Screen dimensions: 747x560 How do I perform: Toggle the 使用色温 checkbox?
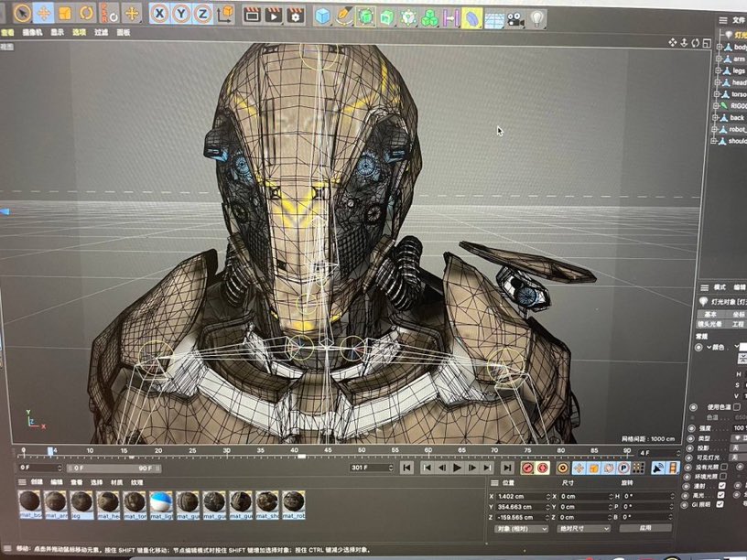click(x=737, y=406)
